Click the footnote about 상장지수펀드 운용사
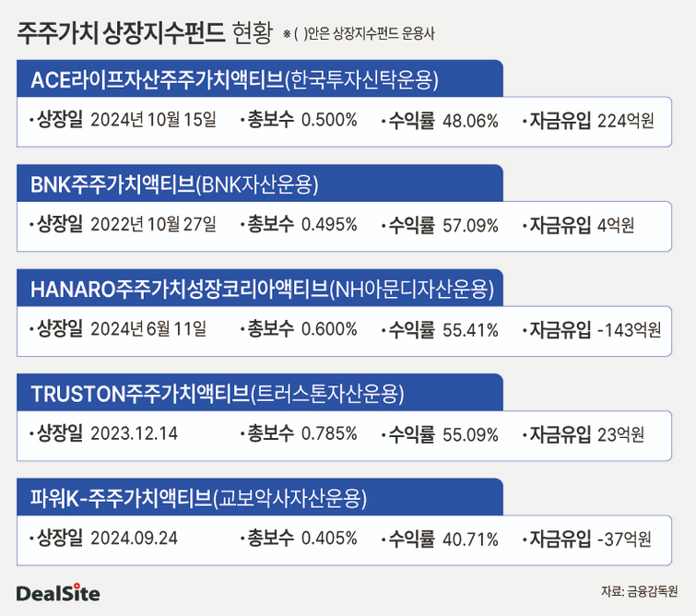696x616 pixels. 359,35
